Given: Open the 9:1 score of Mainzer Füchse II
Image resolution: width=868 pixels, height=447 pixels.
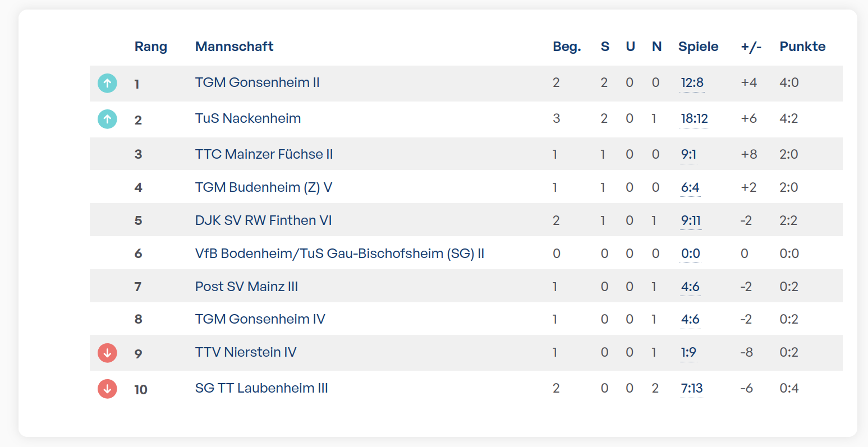Looking at the screenshot, I should 688,154.
